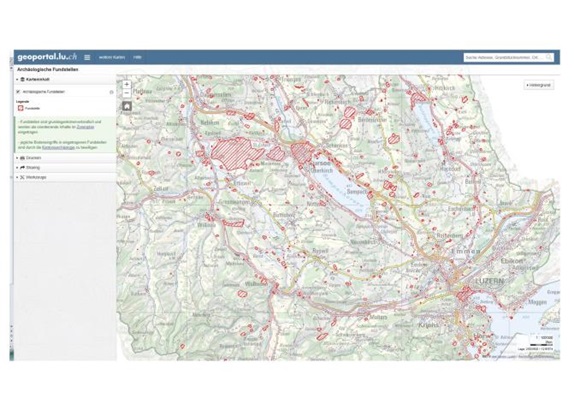Image resolution: width=580 pixels, height=410 pixels.
Task: Uncheck the Archäologische Fundstellen layer checkbox
Action: 18,92
